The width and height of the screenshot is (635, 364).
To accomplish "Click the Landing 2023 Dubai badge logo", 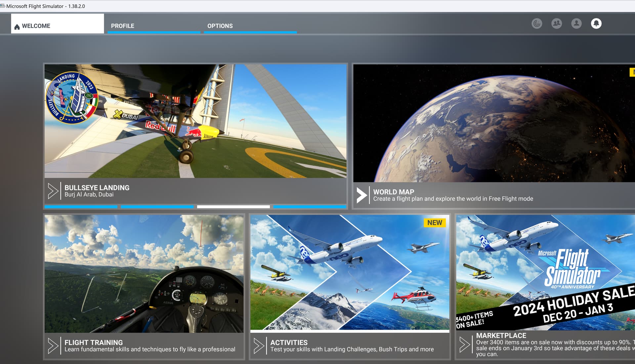I will (72, 97).
